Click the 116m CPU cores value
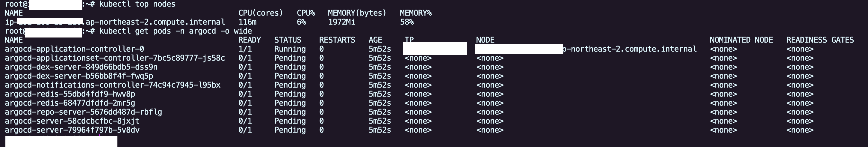Image resolution: width=868 pixels, height=147 pixels. (247, 22)
